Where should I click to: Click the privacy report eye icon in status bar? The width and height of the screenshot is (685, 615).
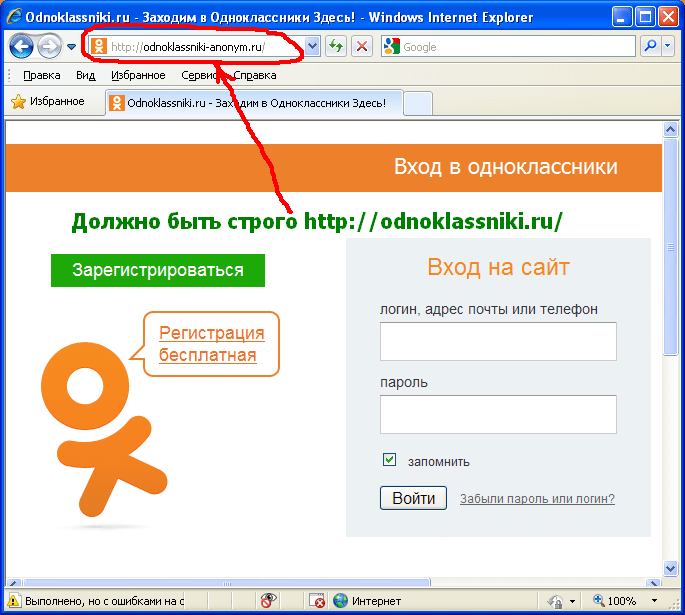click(x=268, y=601)
